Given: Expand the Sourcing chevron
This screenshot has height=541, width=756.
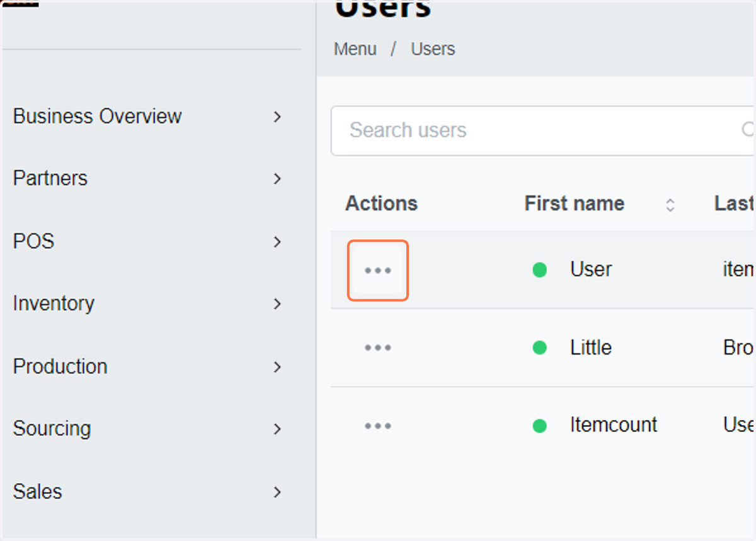Looking at the screenshot, I should pyautogui.click(x=277, y=429).
